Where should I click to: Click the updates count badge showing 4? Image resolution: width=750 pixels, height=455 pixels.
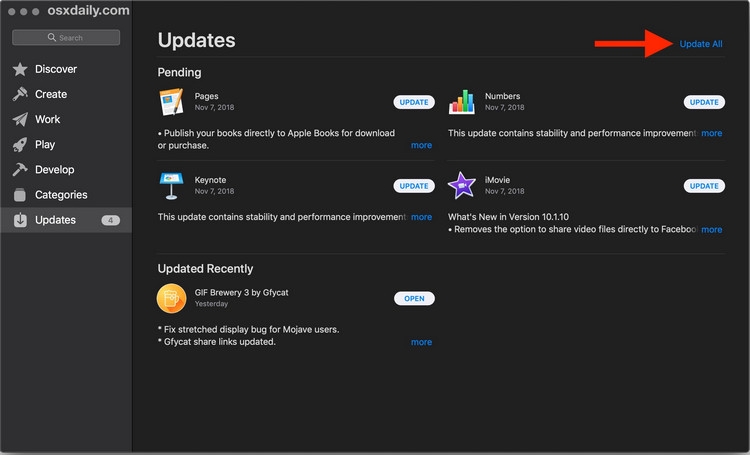click(110, 220)
